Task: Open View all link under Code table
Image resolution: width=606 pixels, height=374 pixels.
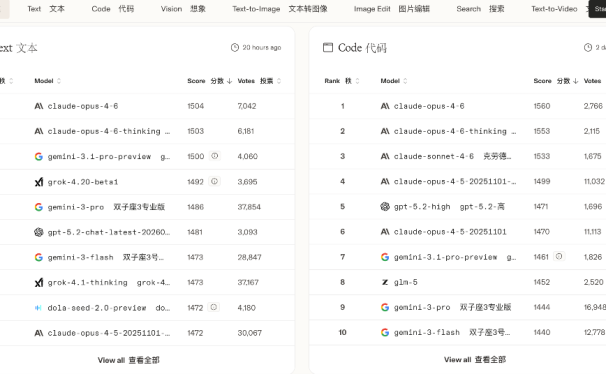Action: point(475,360)
